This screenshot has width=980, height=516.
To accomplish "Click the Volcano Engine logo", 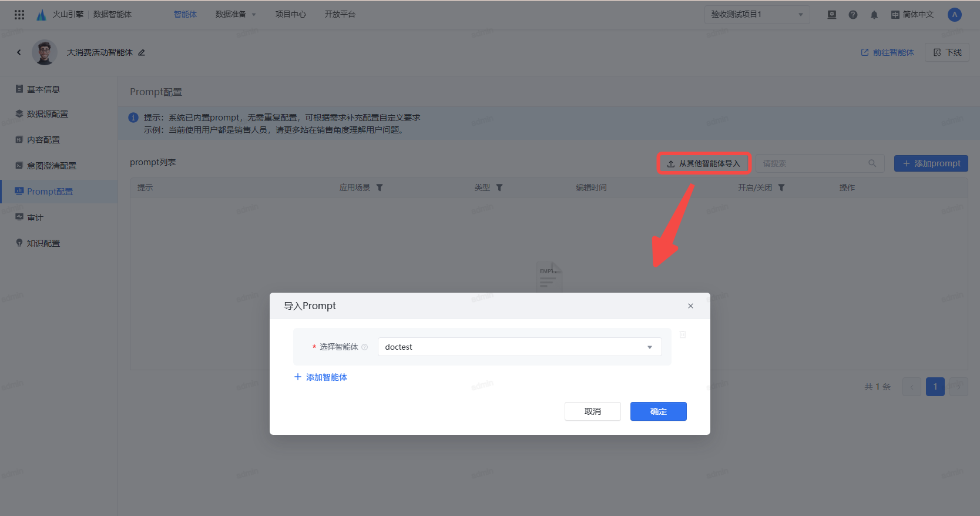I will tap(41, 15).
